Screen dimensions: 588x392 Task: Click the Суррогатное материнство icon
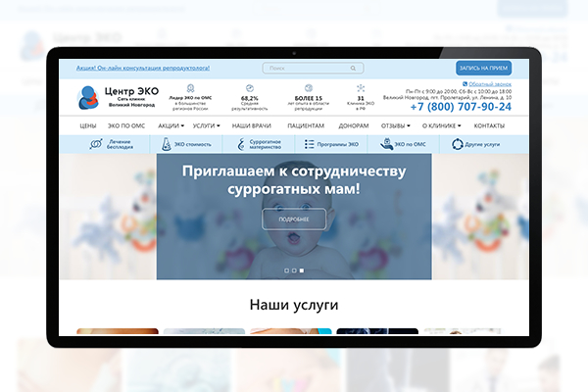pos(241,144)
